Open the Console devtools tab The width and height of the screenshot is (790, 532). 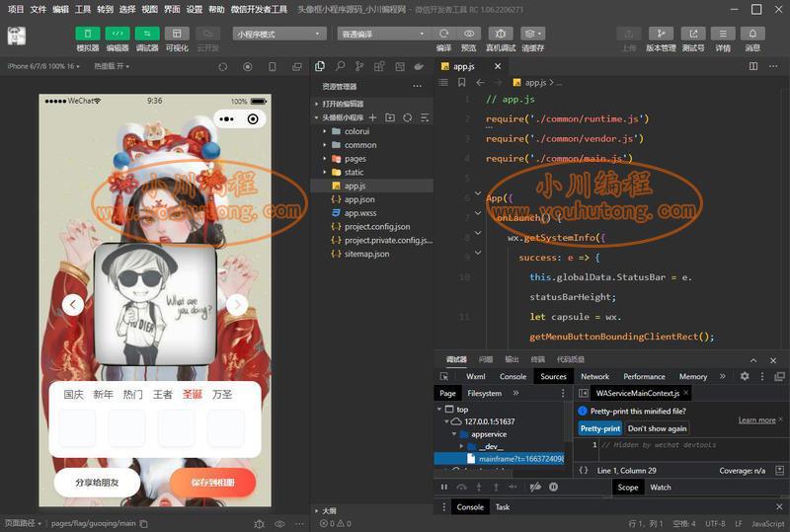click(513, 376)
